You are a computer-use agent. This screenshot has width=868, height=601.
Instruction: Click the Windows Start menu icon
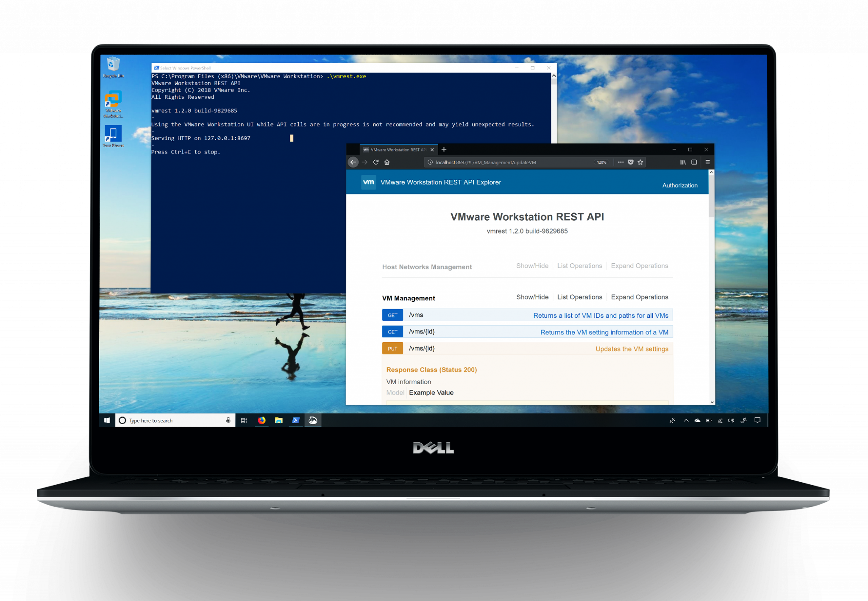pyautogui.click(x=106, y=419)
